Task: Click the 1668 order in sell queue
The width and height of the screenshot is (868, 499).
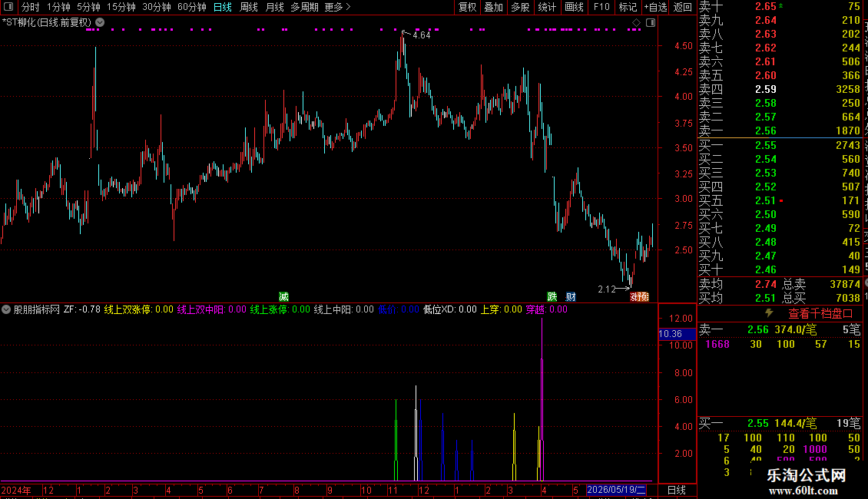Action: point(717,344)
